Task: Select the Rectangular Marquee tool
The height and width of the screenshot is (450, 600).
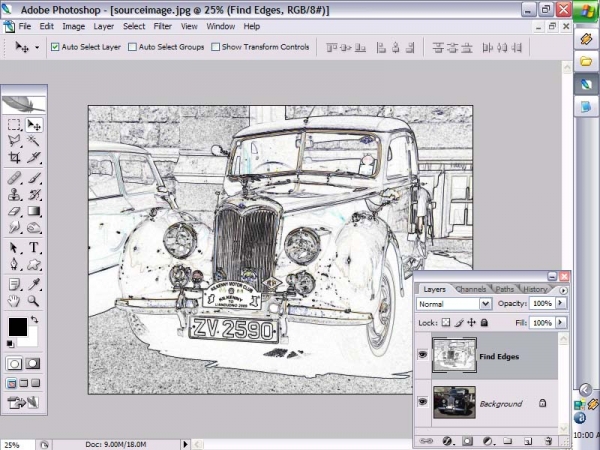Action: click(14, 125)
